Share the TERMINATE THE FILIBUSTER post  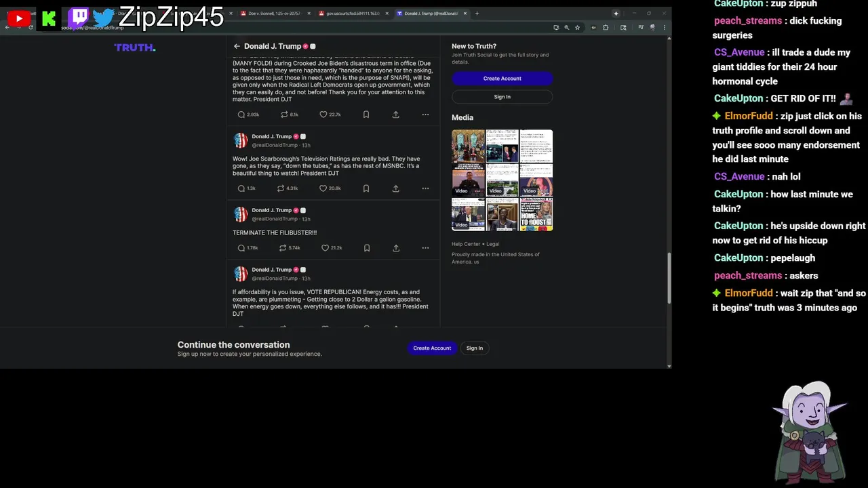pos(396,248)
